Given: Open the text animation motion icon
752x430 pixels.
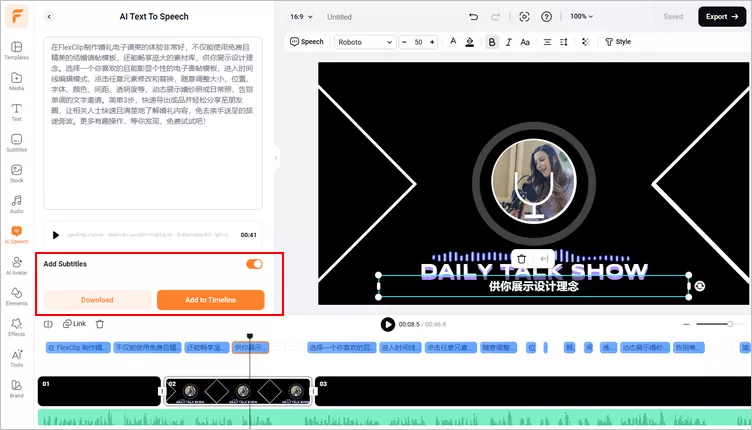Looking at the screenshot, I should click(586, 42).
